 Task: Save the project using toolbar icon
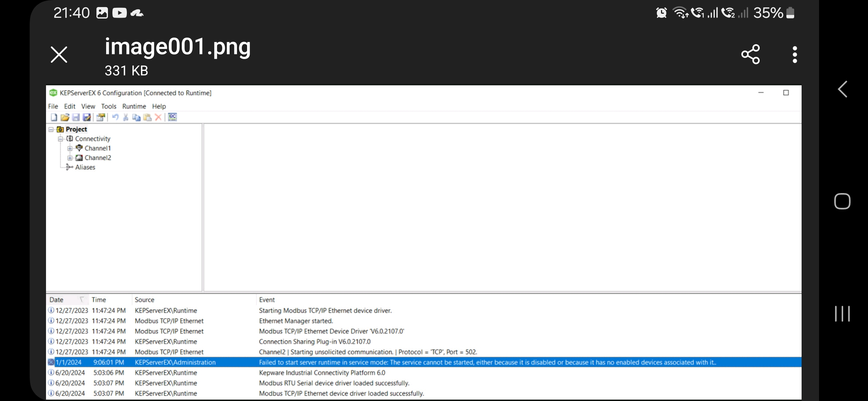[76, 117]
